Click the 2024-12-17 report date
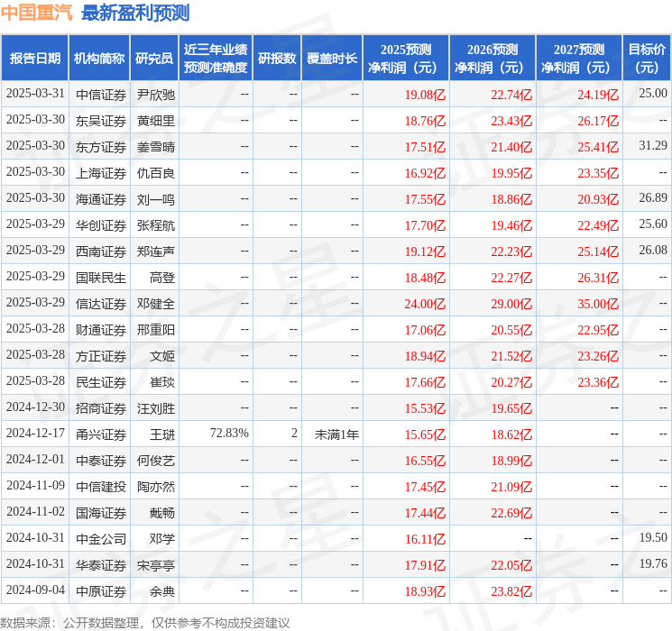The image size is (672, 631). pyautogui.click(x=35, y=433)
